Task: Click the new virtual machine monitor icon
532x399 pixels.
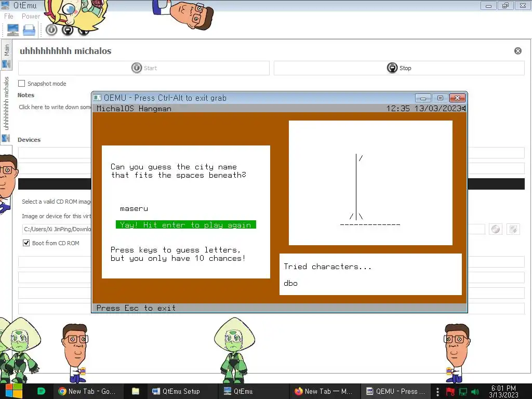Action: (x=13, y=30)
